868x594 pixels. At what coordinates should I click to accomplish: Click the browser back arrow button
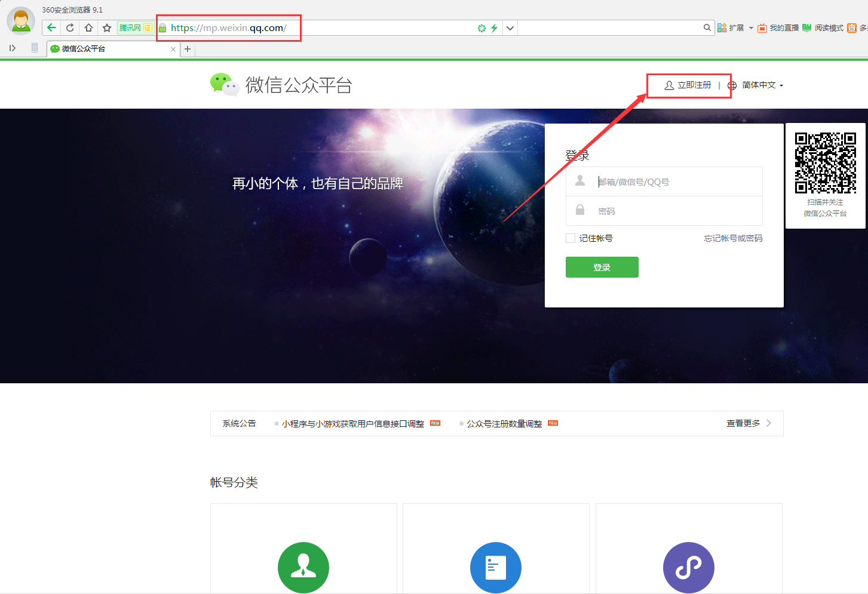point(51,27)
